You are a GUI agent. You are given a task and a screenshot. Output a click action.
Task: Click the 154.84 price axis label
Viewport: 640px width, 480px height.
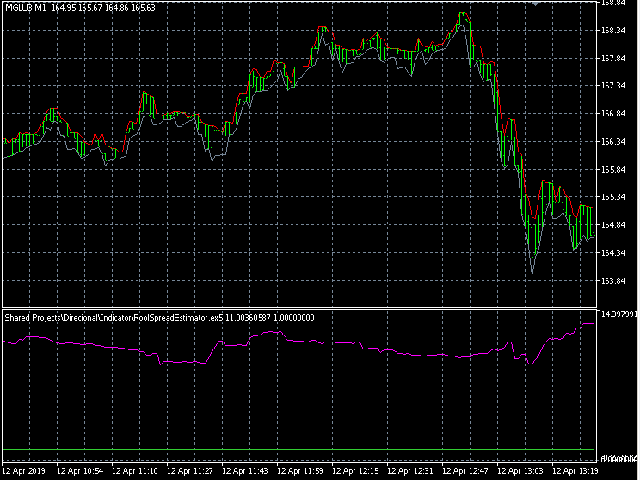coord(613,225)
